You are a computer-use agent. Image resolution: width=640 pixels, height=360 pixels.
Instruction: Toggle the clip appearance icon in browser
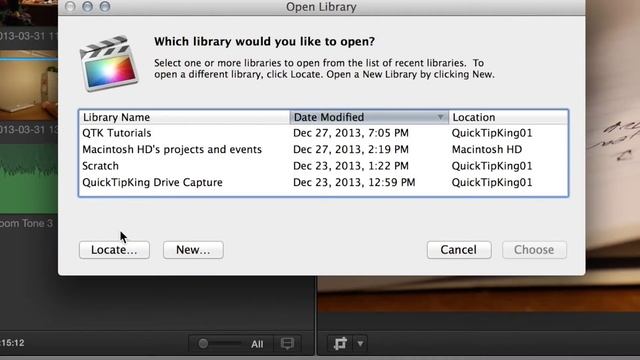point(287,344)
